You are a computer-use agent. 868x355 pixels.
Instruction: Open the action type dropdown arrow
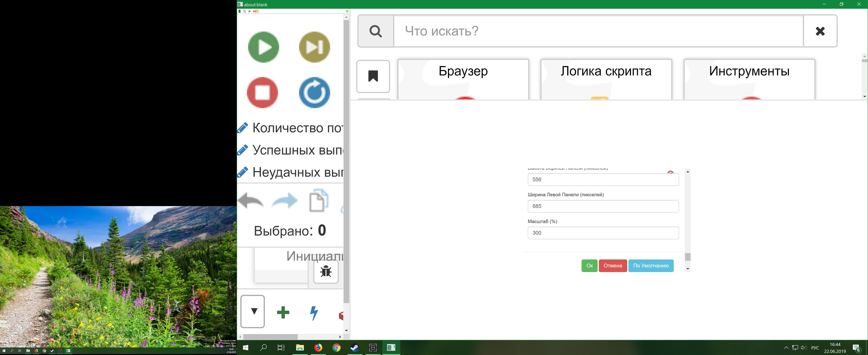point(253,312)
